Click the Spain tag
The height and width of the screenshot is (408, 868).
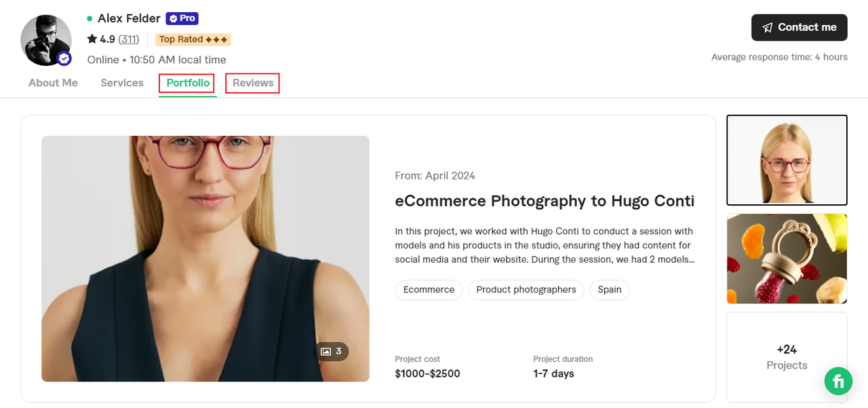pos(610,290)
